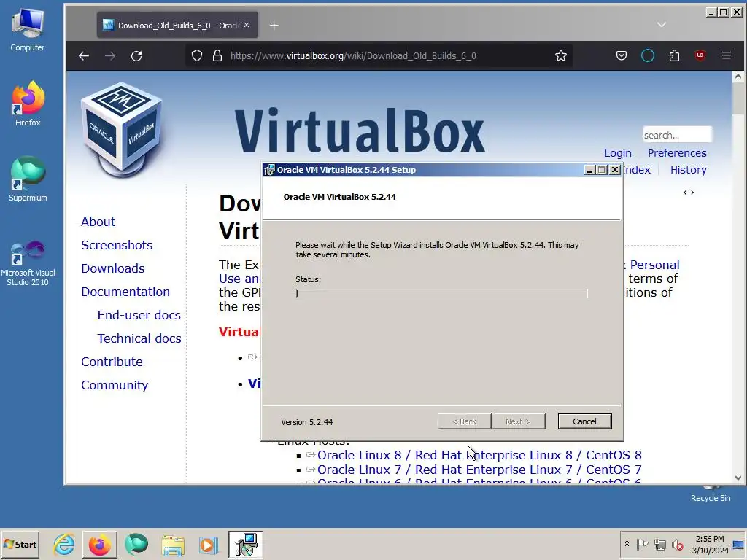Screen dimensions: 747x560
Task: Open Community in sidebar
Action: [x=115, y=385]
